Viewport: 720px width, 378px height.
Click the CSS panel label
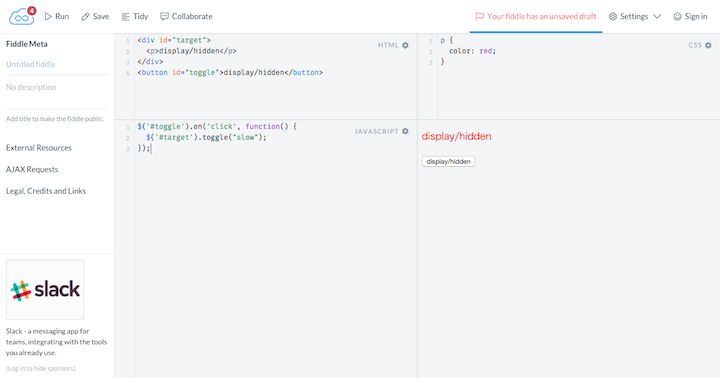[x=695, y=45]
